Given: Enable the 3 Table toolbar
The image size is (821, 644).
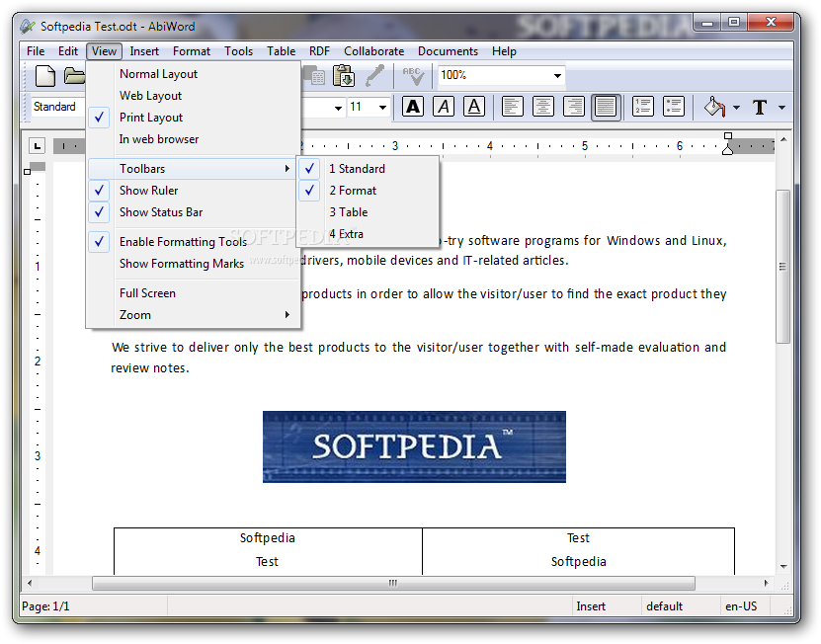Looking at the screenshot, I should tap(368, 212).
